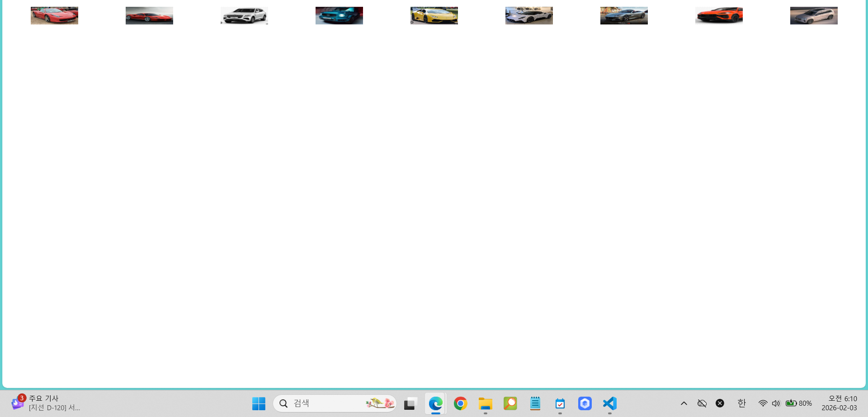Open the white SUV thumbnail

pos(244,16)
